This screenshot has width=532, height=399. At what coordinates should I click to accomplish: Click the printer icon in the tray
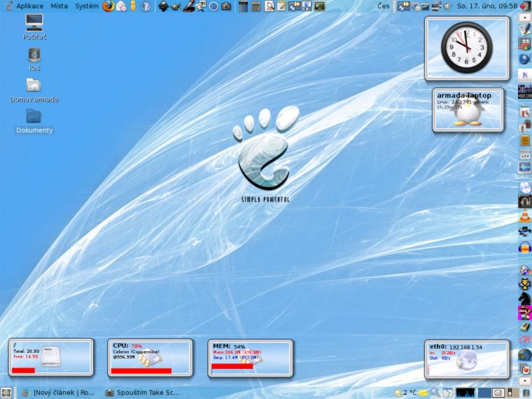436,6
